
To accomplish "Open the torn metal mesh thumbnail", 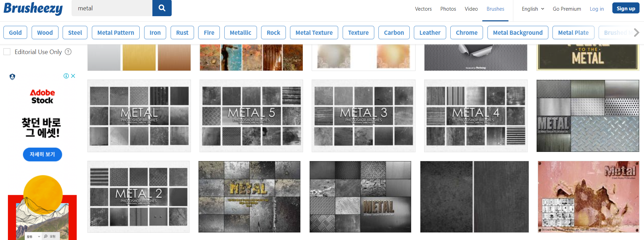I will coord(476,58).
